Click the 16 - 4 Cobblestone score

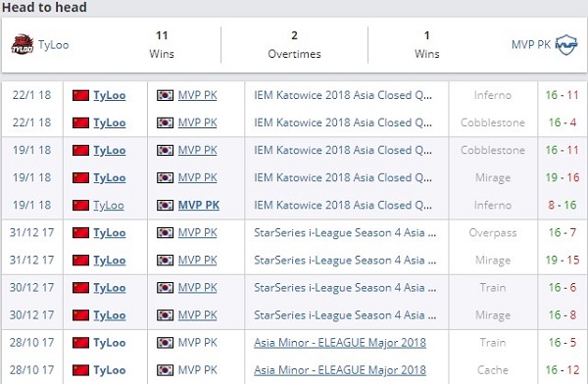point(563,122)
